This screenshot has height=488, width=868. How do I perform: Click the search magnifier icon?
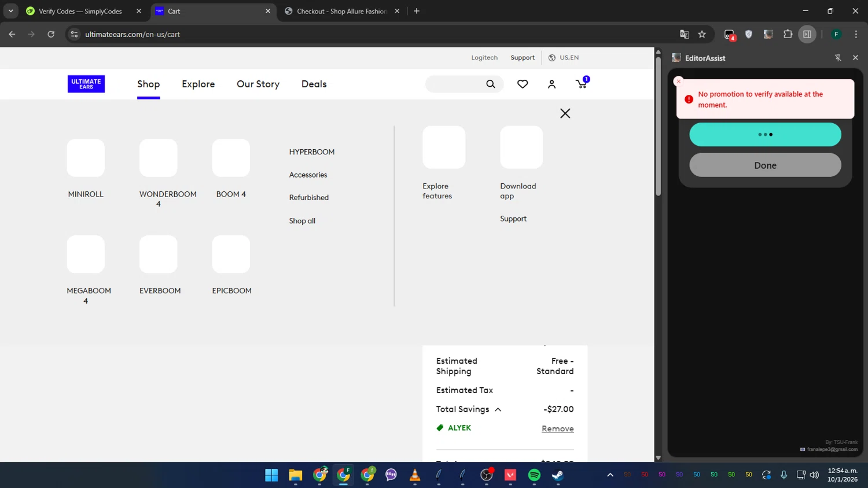tap(491, 84)
